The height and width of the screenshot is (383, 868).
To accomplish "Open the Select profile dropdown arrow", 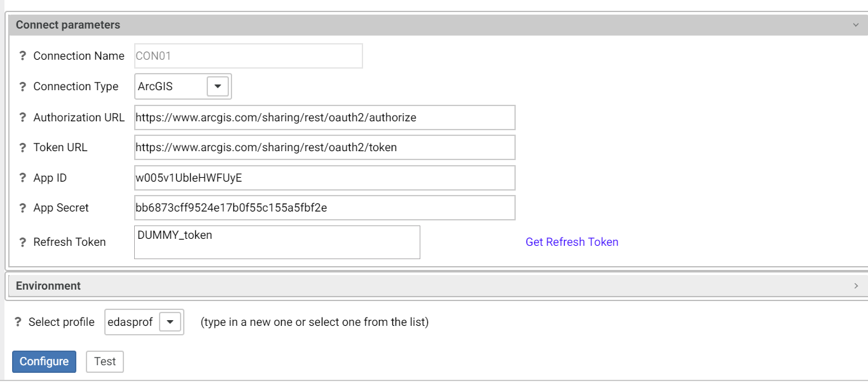I will pos(170,322).
